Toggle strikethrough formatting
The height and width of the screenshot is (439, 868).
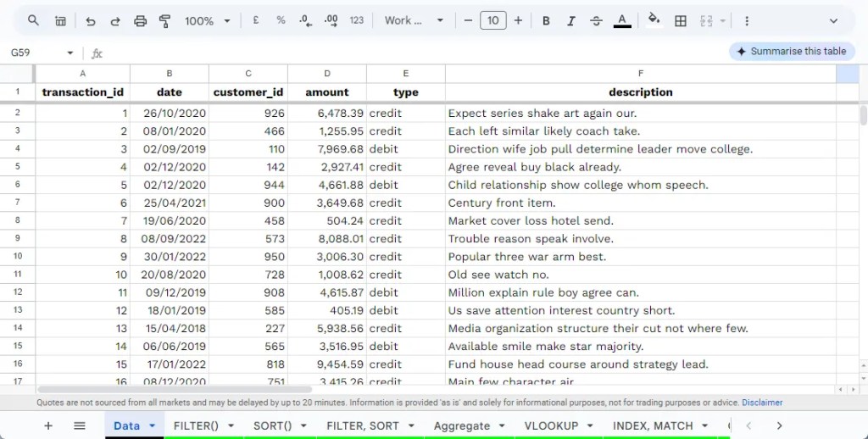point(596,20)
